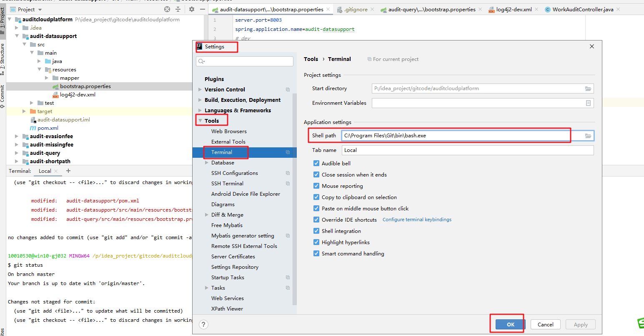Expand Languages & Frameworks section
The height and width of the screenshot is (336, 644).
[x=200, y=111]
